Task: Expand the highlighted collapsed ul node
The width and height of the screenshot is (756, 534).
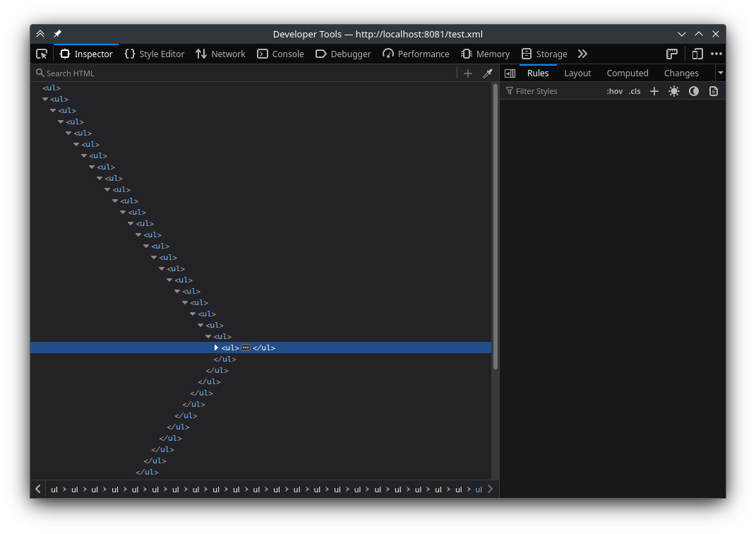Action: pos(216,348)
